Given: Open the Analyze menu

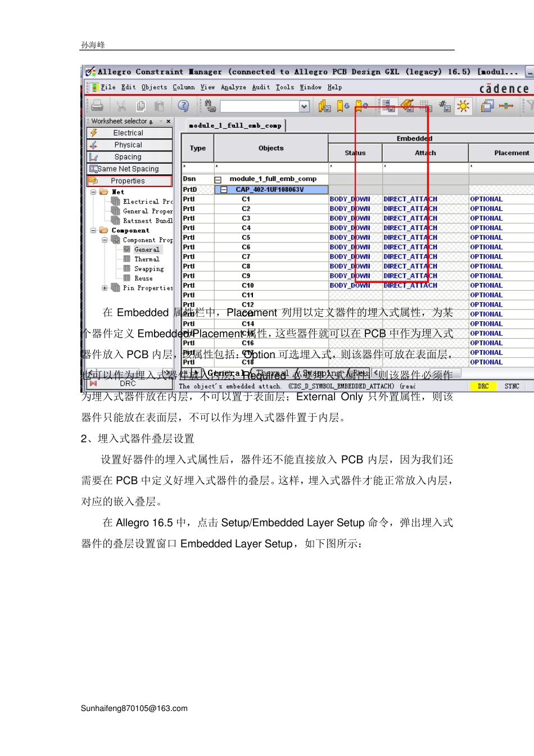Looking at the screenshot, I should [233, 87].
